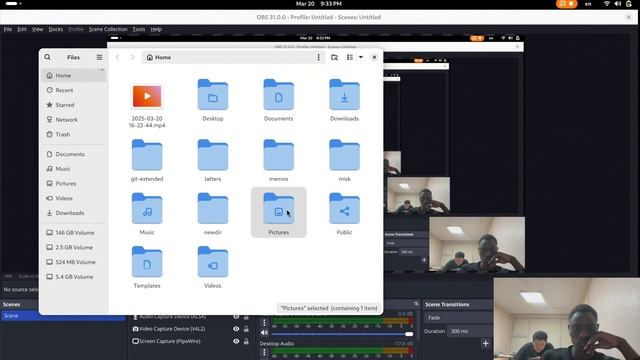This screenshot has height=360, width=640.
Task: Open Pictures bookmark in Files sidebar
Action: pos(73,184)
